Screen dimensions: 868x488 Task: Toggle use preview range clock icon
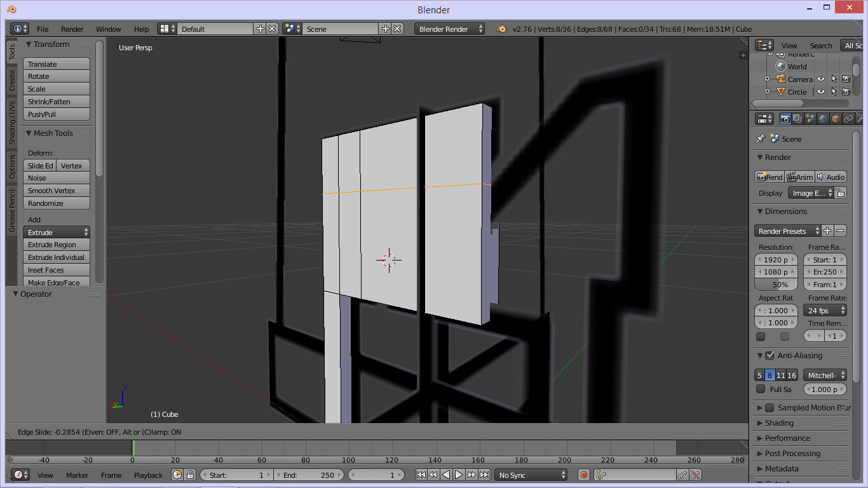[177, 475]
